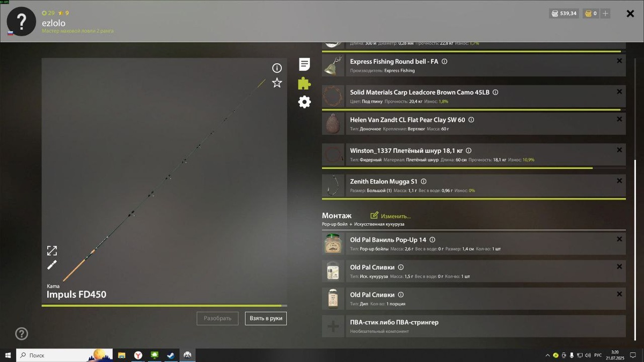Click the РУС language indicator
Screen dimensions: 644x362
click(597, 355)
